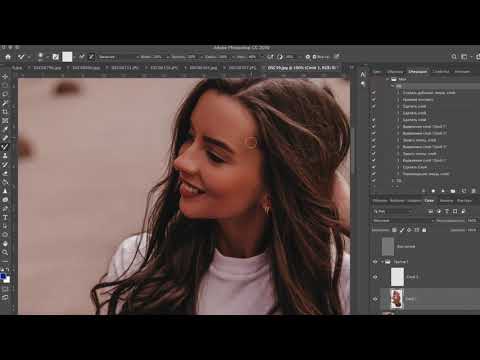Open the layer blend mode dropdown
This screenshot has height=360, width=480.
coord(404,221)
